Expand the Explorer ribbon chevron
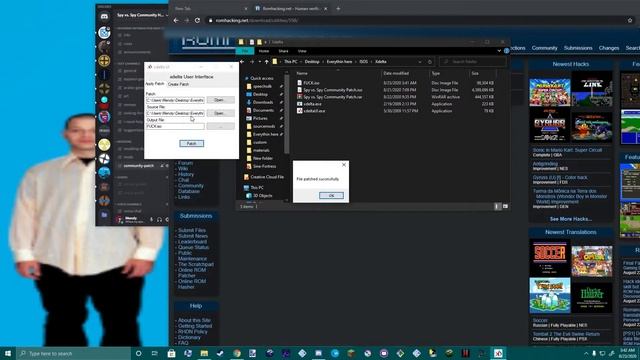The height and width of the screenshot is (360, 640). [x=499, y=51]
